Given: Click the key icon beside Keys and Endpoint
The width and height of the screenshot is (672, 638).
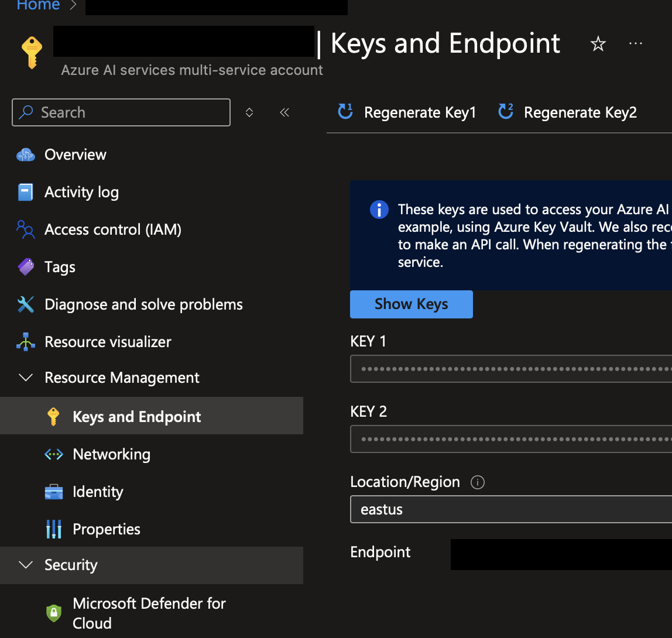Looking at the screenshot, I should point(54,417).
